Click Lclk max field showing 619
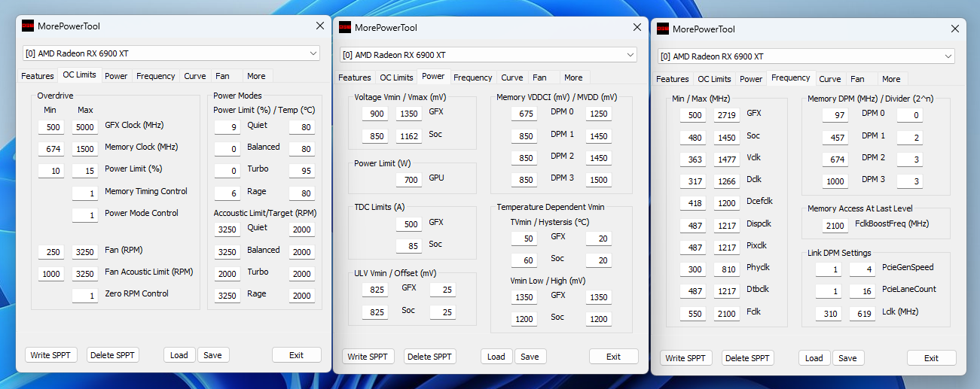980x389 pixels. [862, 314]
